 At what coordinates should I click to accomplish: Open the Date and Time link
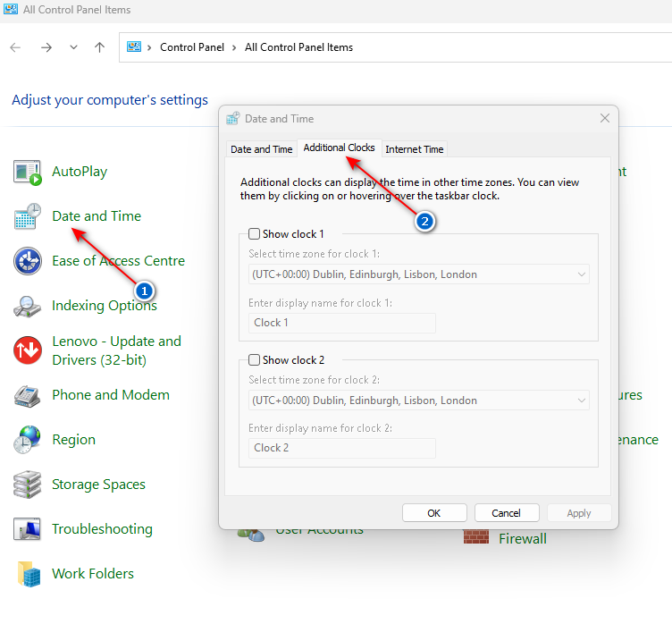pyautogui.click(x=97, y=216)
